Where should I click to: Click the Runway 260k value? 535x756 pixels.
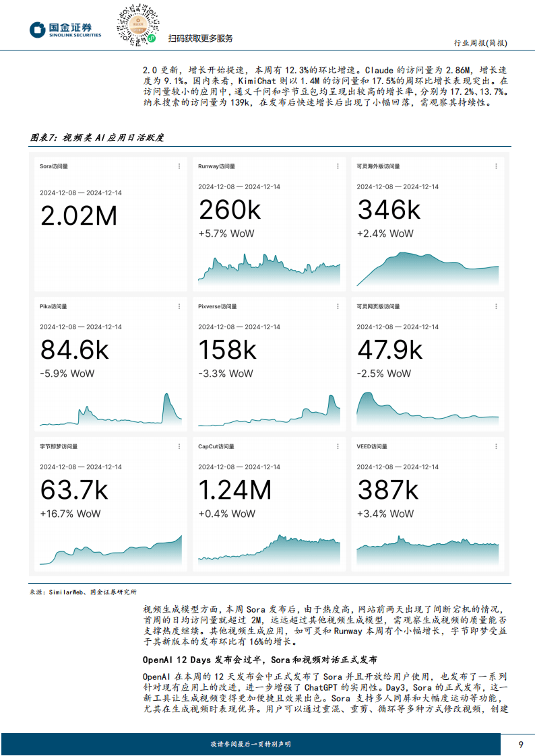pyautogui.click(x=230, y=210)
